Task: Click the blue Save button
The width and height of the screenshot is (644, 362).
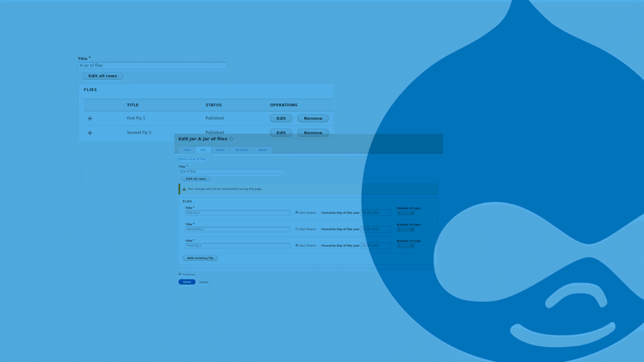Action: 187,282
